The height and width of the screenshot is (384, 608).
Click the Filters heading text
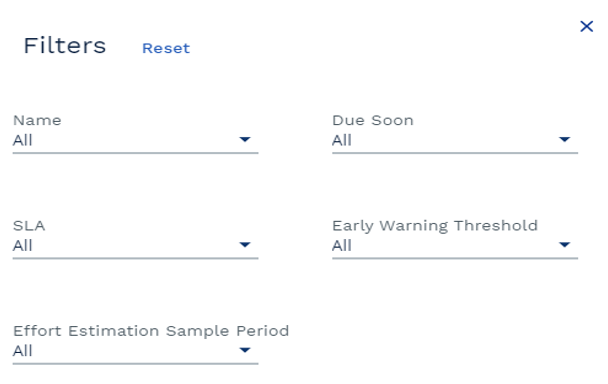pyautogui.click(x=65, y=45)
